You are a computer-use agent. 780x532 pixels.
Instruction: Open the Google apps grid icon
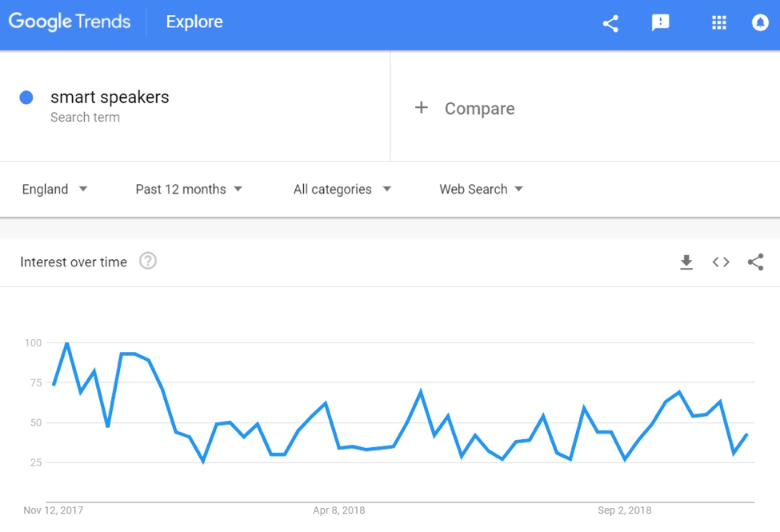point(719,22)
